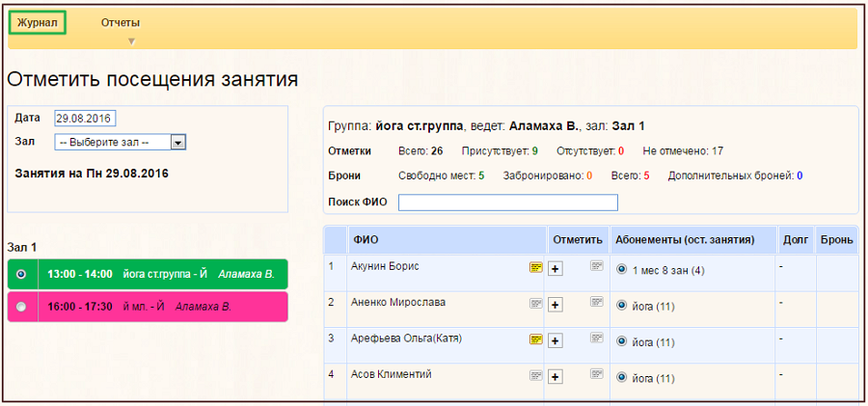Click the Свободно мест: 5 value

[x=441, y=176]
